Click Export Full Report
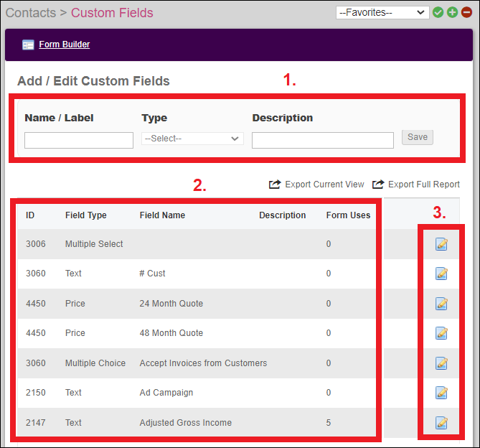The width and height of the screenshot is (480, 448). pyautogui.click(x=416, y=185)
